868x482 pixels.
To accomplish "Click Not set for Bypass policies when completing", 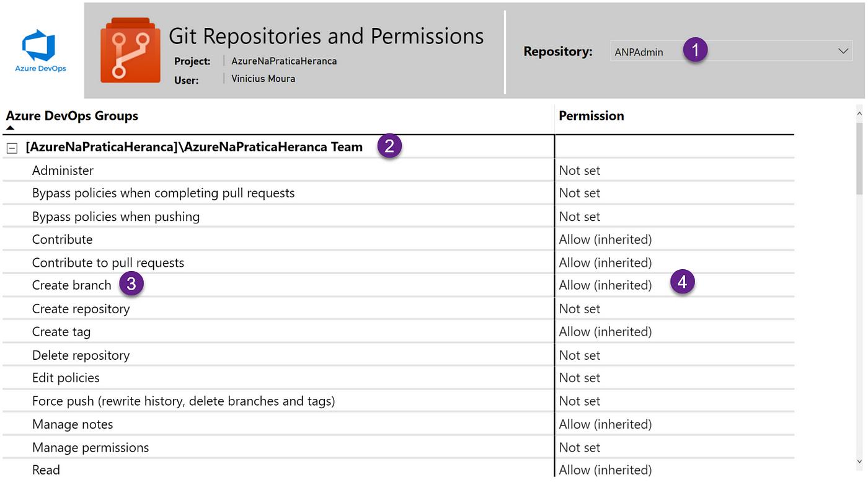I will pyautogui.click(x=580, y=193).
